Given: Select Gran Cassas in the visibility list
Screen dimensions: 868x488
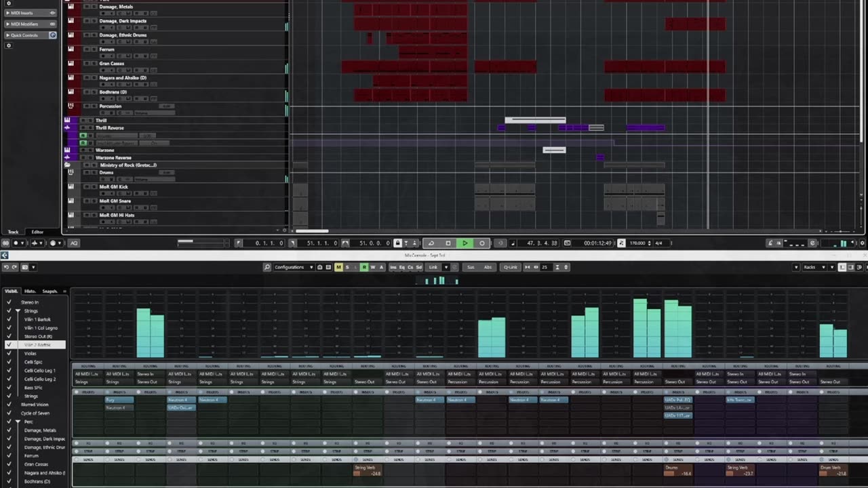Looking at the screenshot, I should pyautogui.click(x=36, y=464).
